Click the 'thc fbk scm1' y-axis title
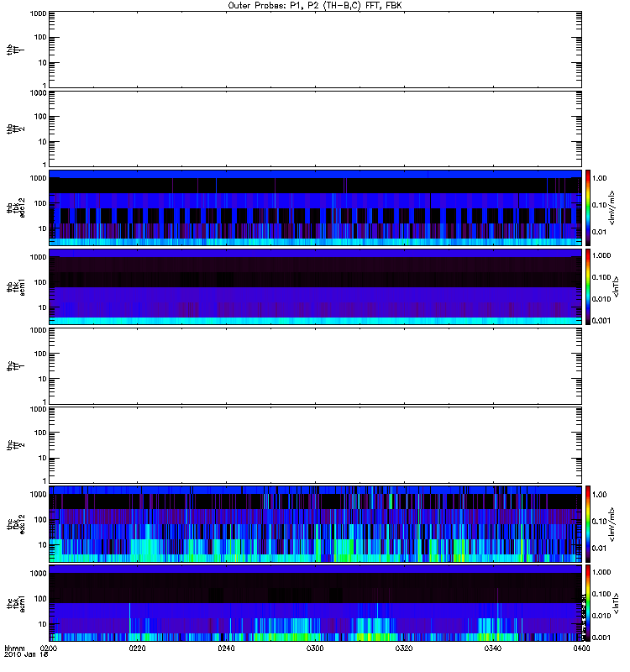 16,603
